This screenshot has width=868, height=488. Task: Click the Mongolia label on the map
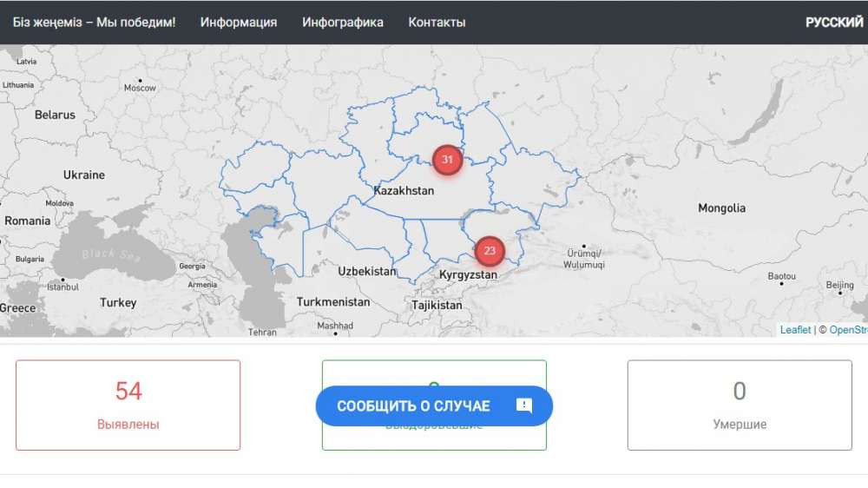[x=721, y=208]
